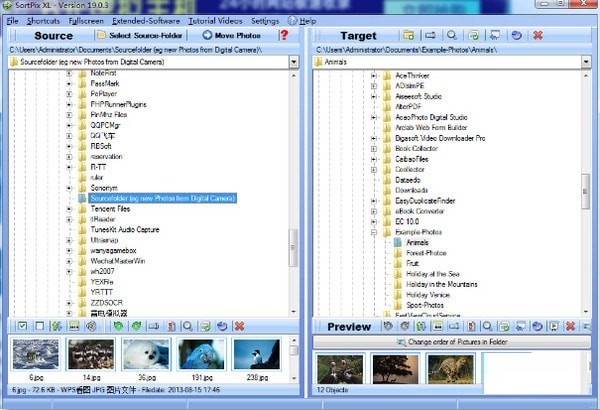
Task: Click the green-check window icon in the Target toolbar
Action: 473,35
